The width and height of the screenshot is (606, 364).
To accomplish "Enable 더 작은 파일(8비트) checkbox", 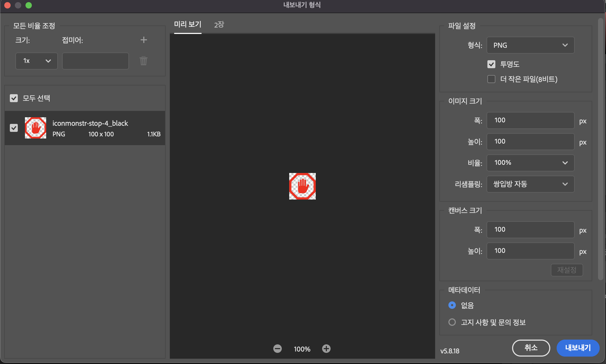I will [491, 79].
